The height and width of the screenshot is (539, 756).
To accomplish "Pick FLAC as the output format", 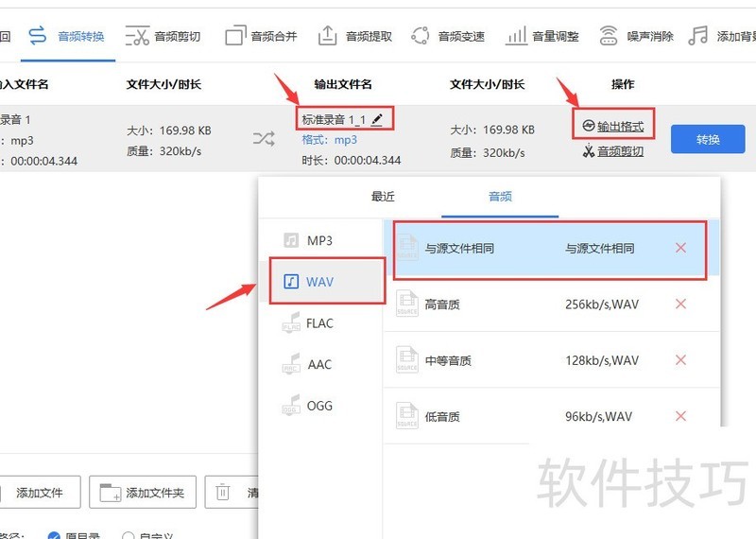I will [319, 323].
